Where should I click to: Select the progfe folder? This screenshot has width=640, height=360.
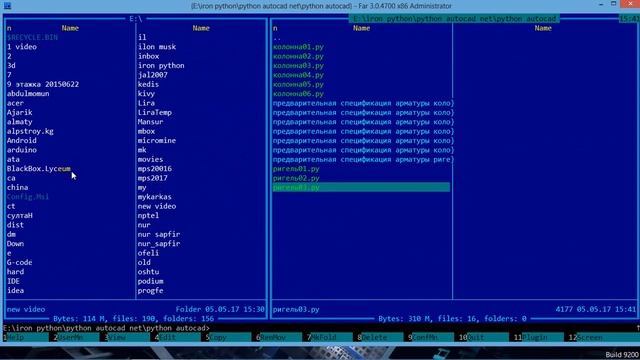pos(150,291)
